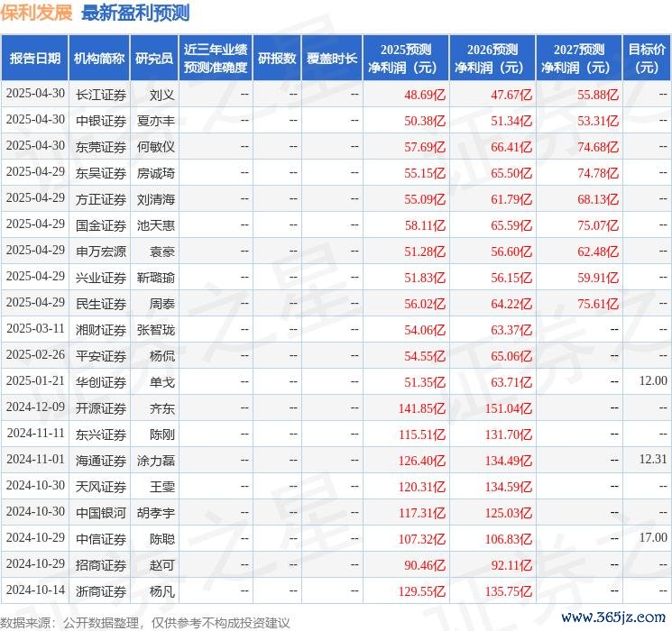Click the 覆盖时长 column header
This screenshot has width=672, height=631.
pos(332,59)
